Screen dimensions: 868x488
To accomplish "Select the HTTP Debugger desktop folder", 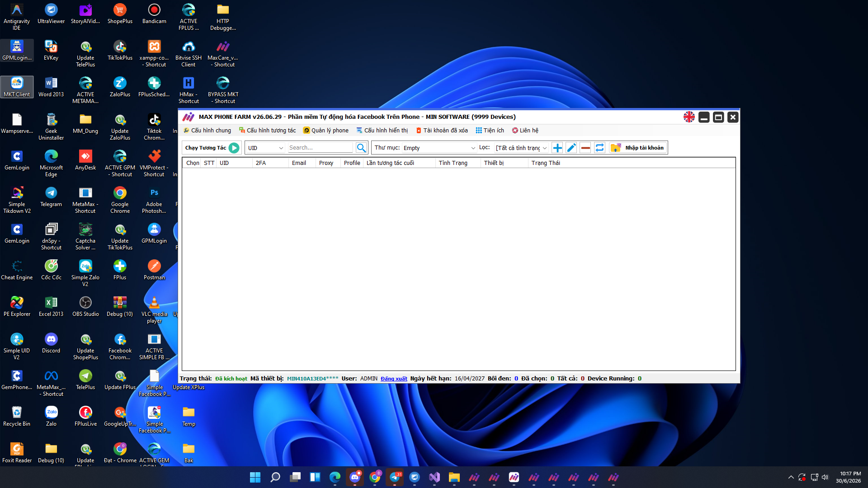I will point(223,17).
